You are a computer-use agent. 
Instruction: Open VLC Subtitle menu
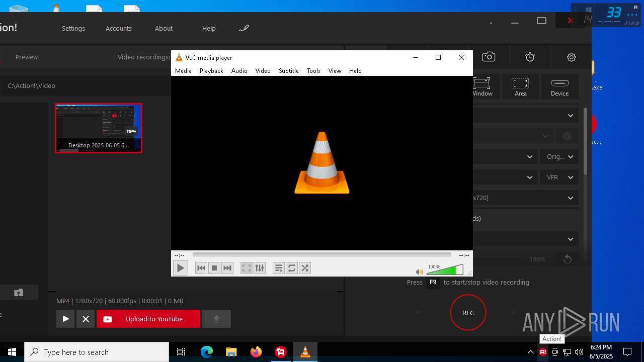coord(289,71)
